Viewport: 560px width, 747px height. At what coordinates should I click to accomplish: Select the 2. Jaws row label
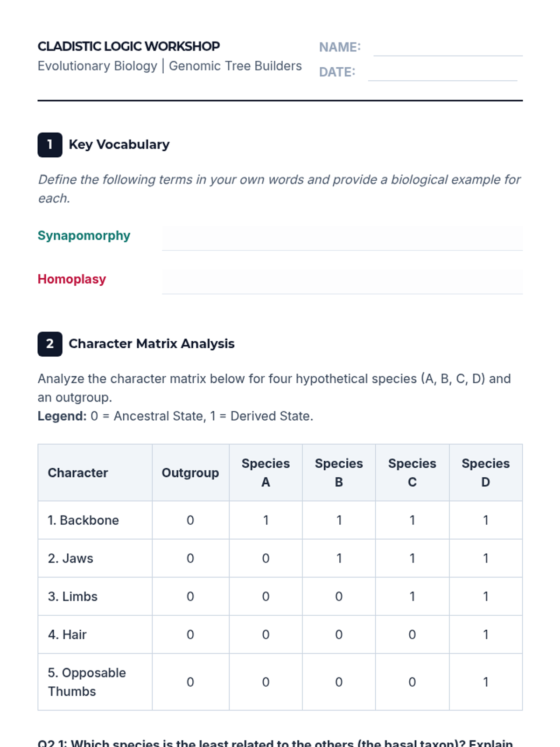pyautogui.click(x=70, y=558)
